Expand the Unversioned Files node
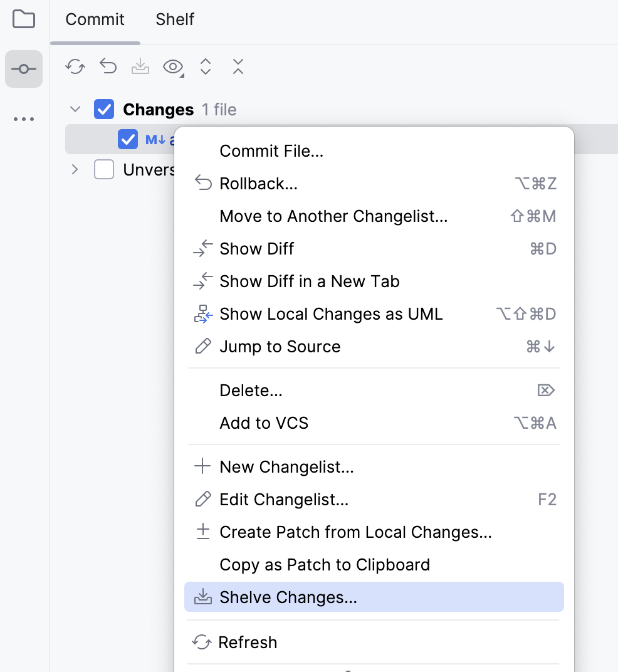Screen dimensions: 618x672 (75, 169)
